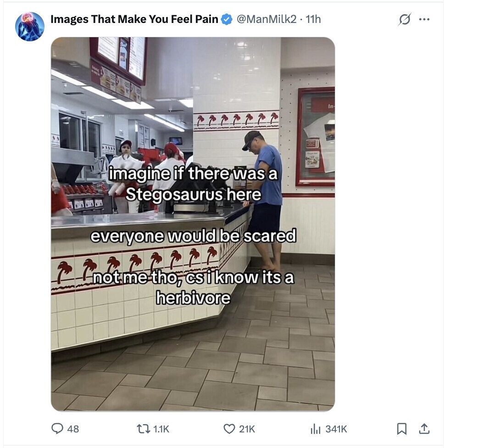Like the post with the heart icon
Image resolution: width=489 pixels, height=448 pixels.
coord(228,429)
